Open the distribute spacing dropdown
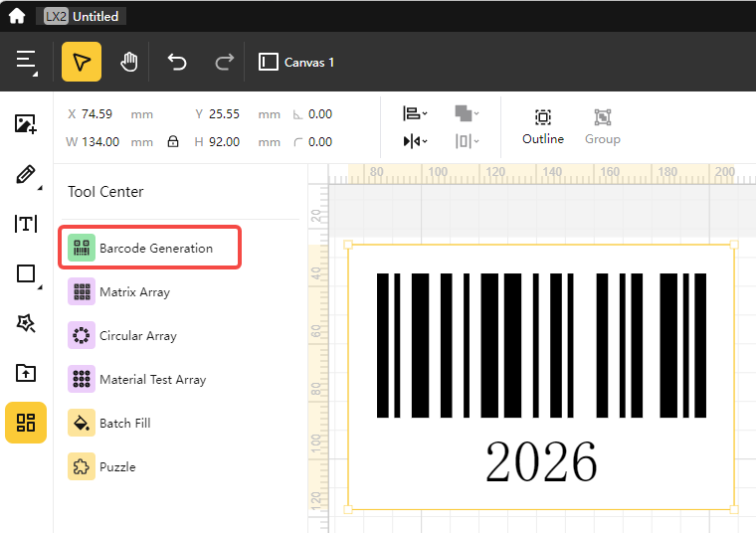This screenshot has height=533, width=756. tap(467, 141)
